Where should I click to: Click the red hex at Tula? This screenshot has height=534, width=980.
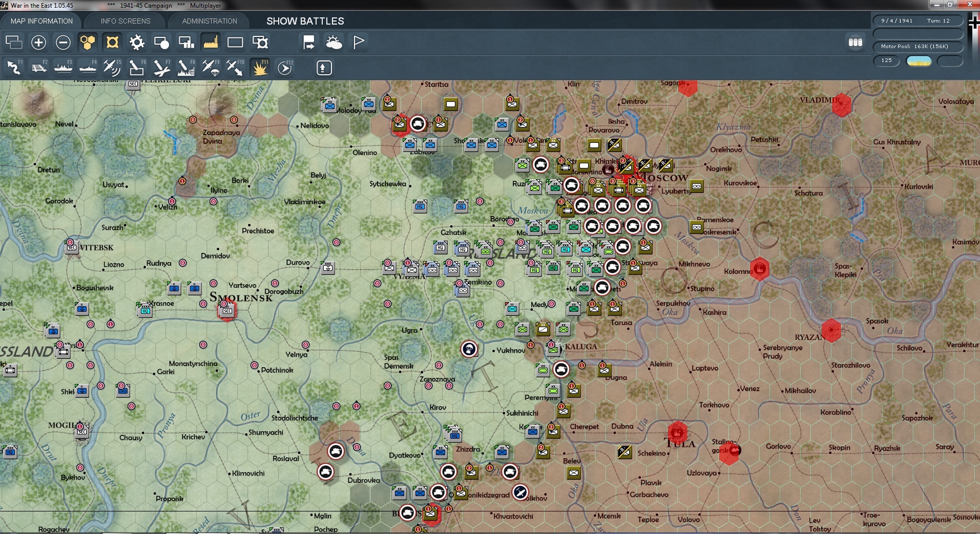678,433
